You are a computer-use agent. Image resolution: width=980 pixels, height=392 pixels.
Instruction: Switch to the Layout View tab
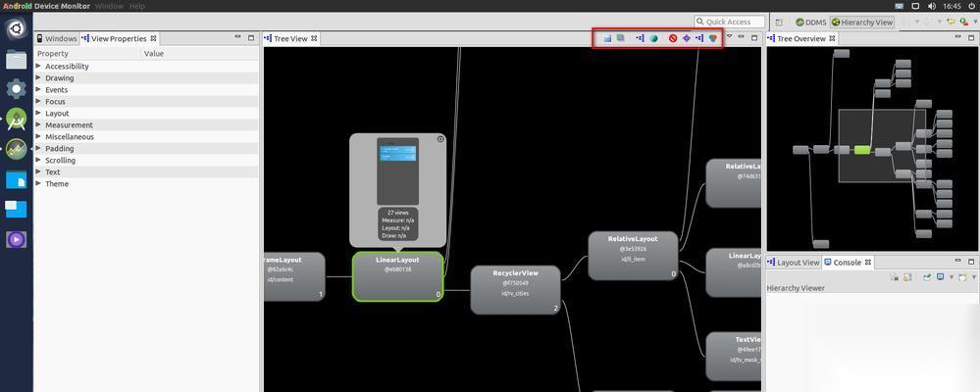click(x=794, y=263)
